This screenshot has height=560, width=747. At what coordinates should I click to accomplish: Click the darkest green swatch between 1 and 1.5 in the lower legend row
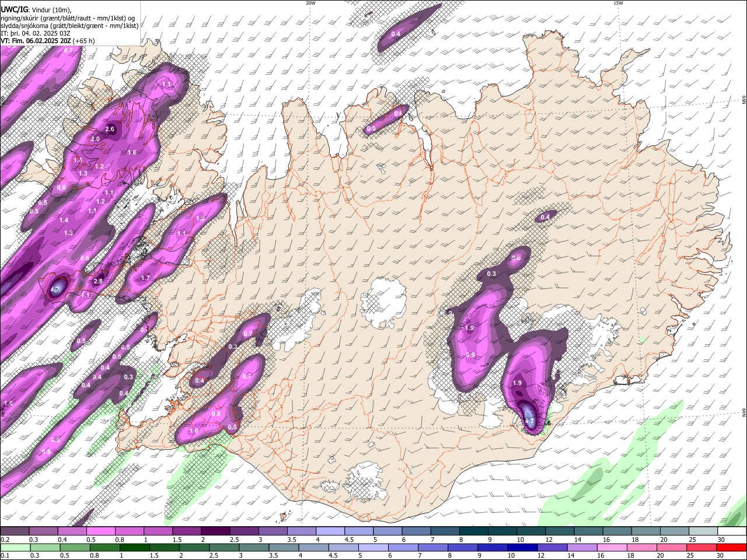pyautogui.click(x=135, y=548)
